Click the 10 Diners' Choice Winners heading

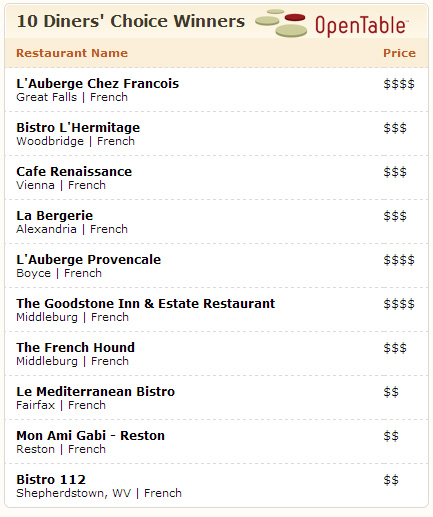131,21
